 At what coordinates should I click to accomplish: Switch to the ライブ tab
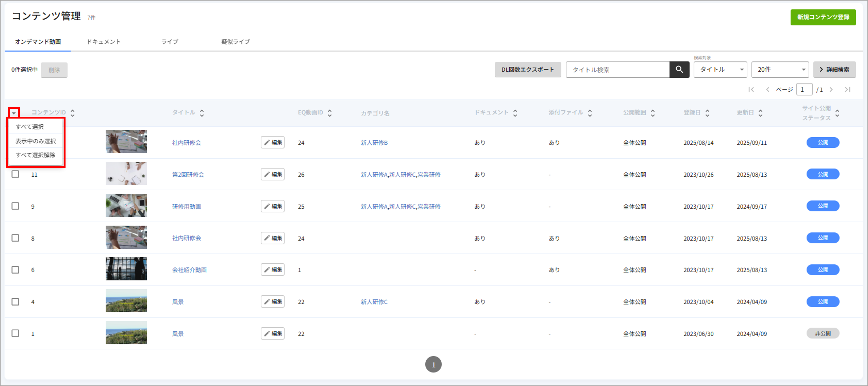pos(170,42)
